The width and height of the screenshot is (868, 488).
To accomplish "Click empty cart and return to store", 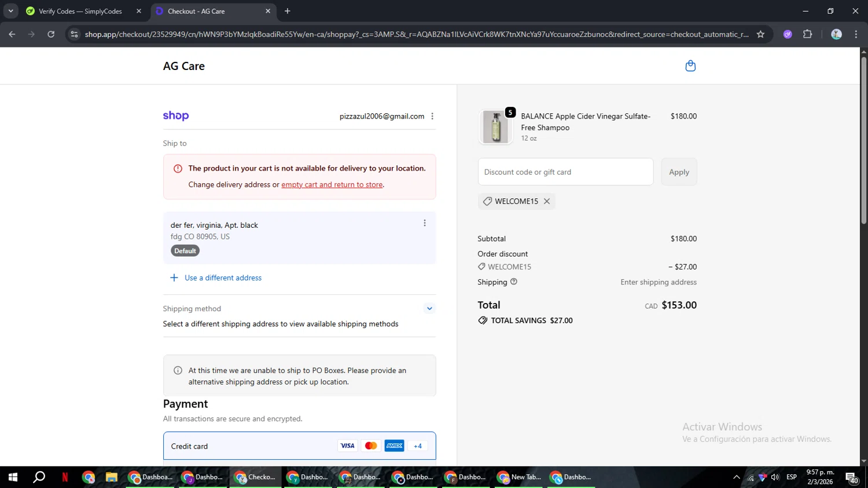I will pos(332,184).
